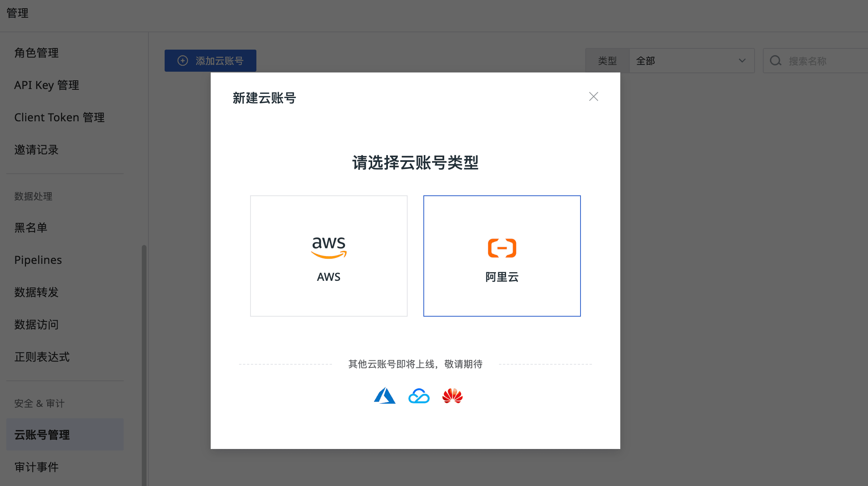Expand the type filter chevron arrow

point(742,61)
